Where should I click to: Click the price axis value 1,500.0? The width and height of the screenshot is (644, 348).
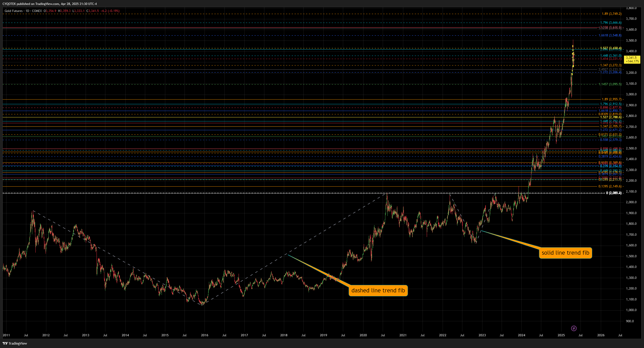point(631,256)
